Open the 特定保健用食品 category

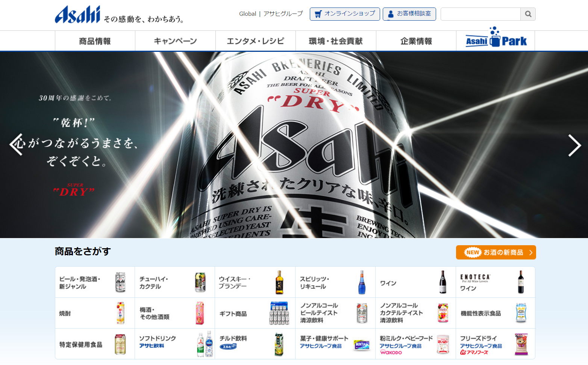pos(95,344)
